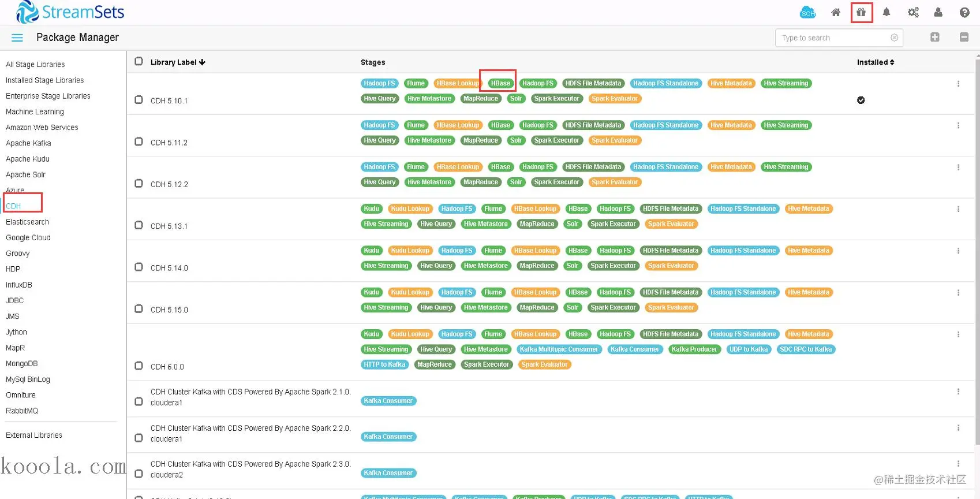The width and height of the screenshot is (980, 499).
Task: Click the HBase stage tag for CDH 5.10.1
Action: click(x=500, y=83)
